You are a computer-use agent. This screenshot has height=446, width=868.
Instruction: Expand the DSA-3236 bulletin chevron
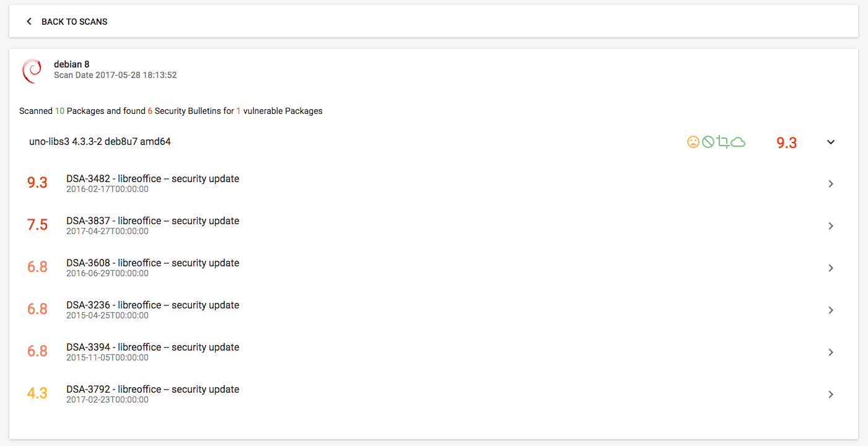point(831,310)
